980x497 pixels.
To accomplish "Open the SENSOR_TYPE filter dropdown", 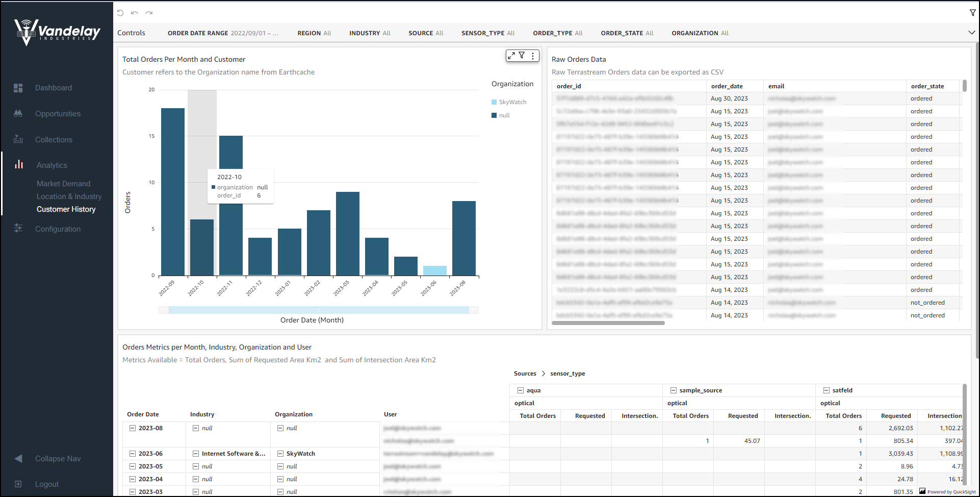I will pyautogui.click(x=488, y=33).
